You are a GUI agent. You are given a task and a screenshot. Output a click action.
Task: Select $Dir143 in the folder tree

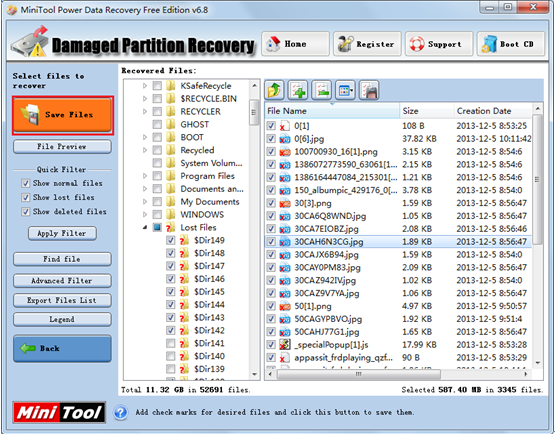click(x=209, y=318)
